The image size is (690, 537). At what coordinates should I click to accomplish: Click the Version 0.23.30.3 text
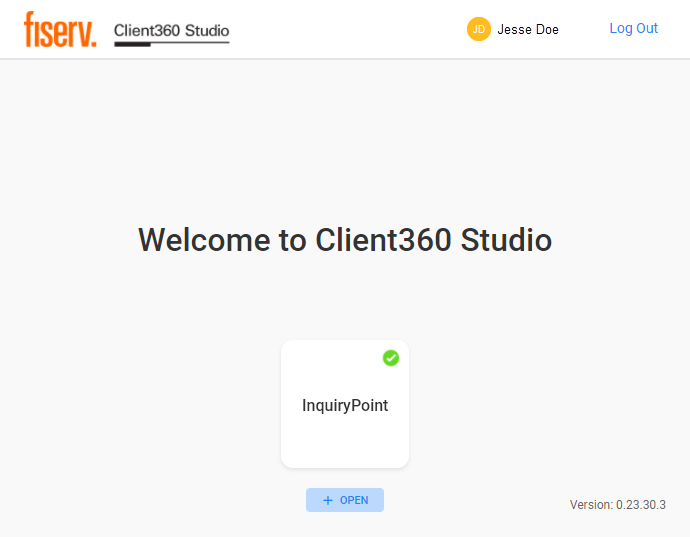pyautogui.click(x=618, y=504)
